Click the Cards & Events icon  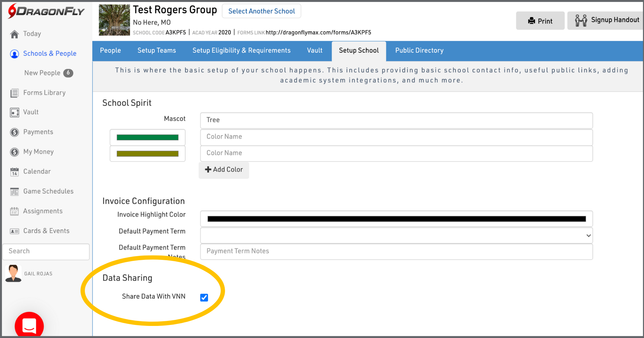(14, 231)
